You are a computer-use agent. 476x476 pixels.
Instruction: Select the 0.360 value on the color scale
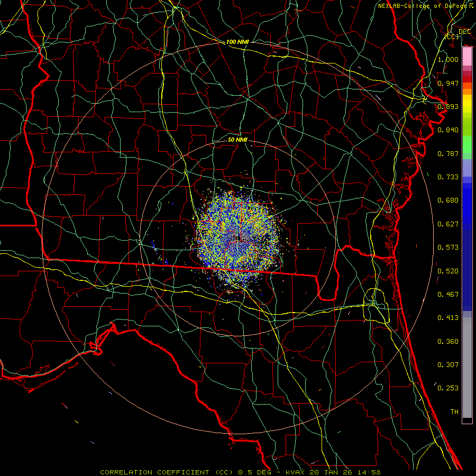(448, 342)
